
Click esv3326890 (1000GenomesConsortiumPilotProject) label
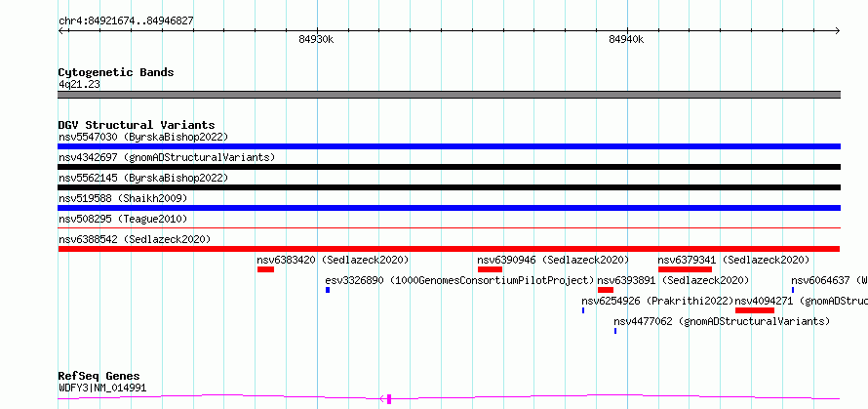pyautogui.click(x=459, y=280)
